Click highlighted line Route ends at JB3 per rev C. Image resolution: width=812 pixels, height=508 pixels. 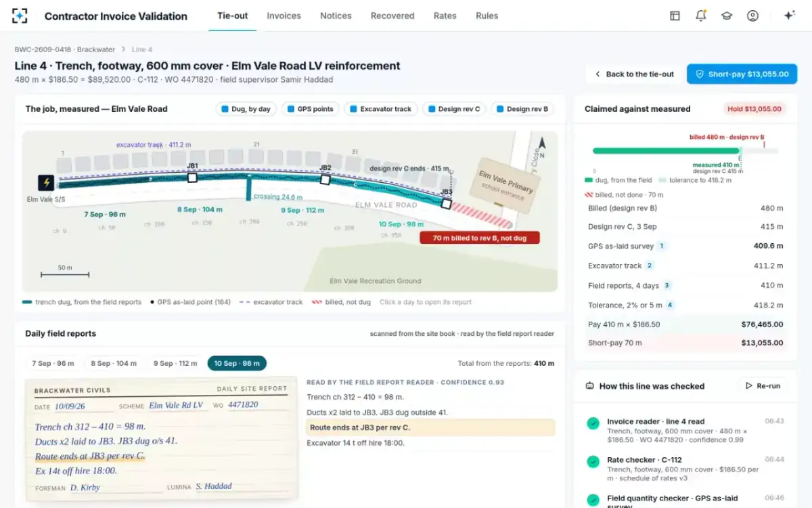tap(430, 427)
